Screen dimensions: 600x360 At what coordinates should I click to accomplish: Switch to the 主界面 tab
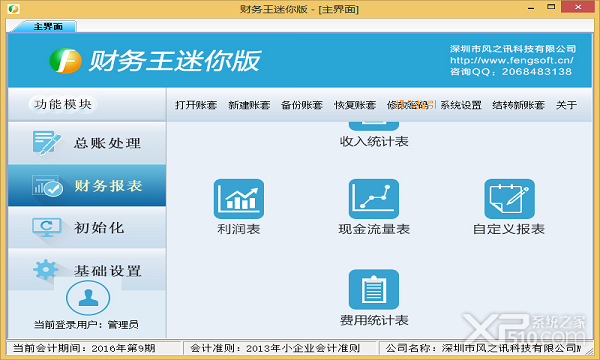click(x=47, y=26)
